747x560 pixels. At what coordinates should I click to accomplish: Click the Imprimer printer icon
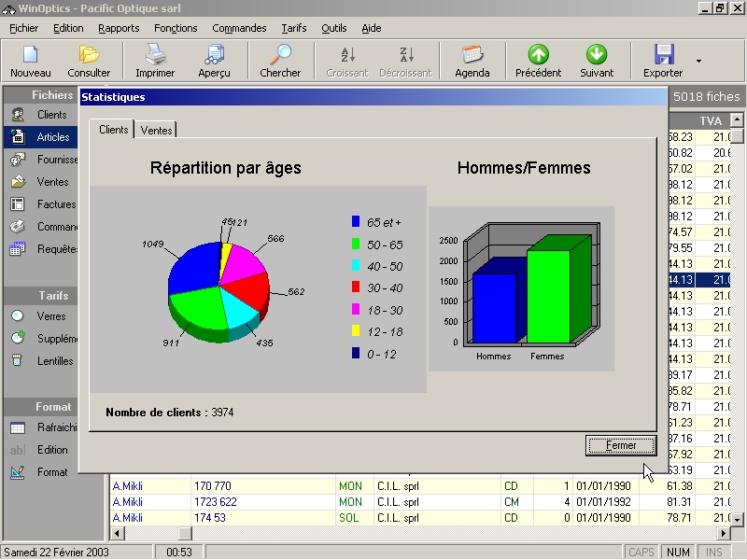point(155,55)
